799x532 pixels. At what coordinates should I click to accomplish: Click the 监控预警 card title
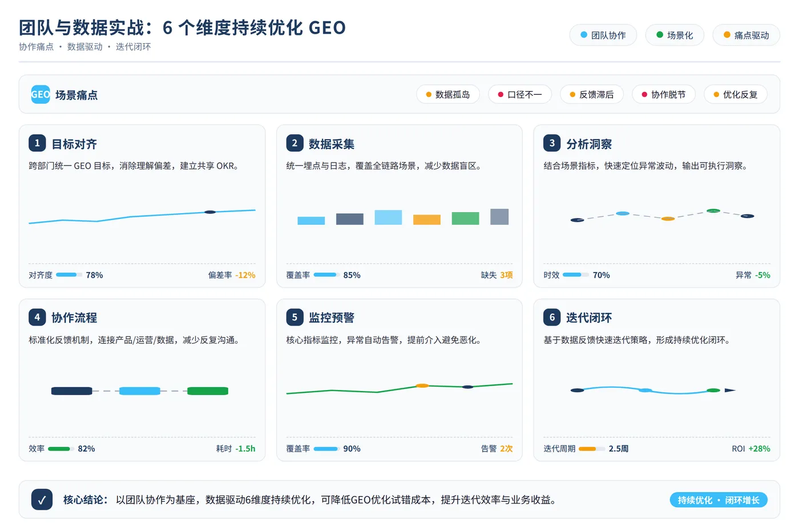click(332, 318)
